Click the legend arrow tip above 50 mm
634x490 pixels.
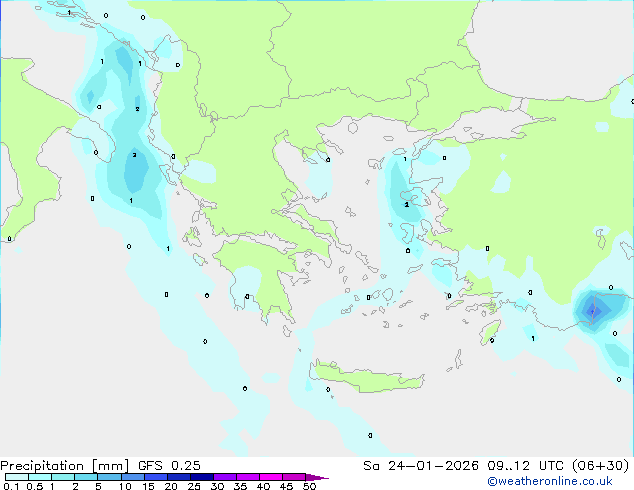317,477
